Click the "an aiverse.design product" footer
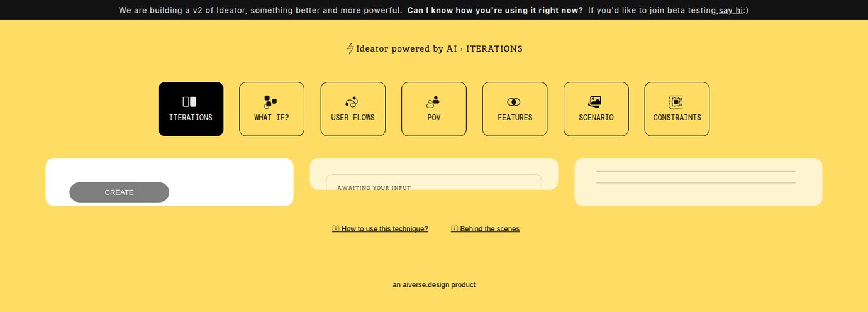 click(x=434, y=285)
